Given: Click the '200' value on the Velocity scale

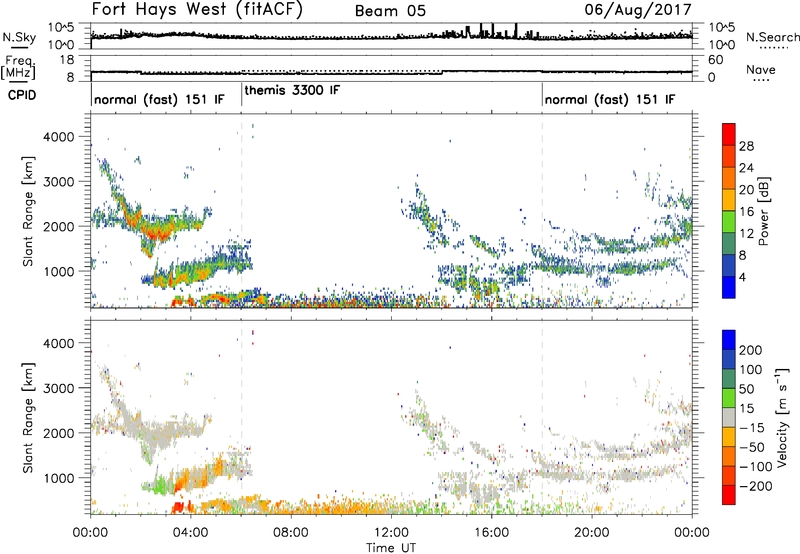Looking at the screenshot, I should point(751,350).
